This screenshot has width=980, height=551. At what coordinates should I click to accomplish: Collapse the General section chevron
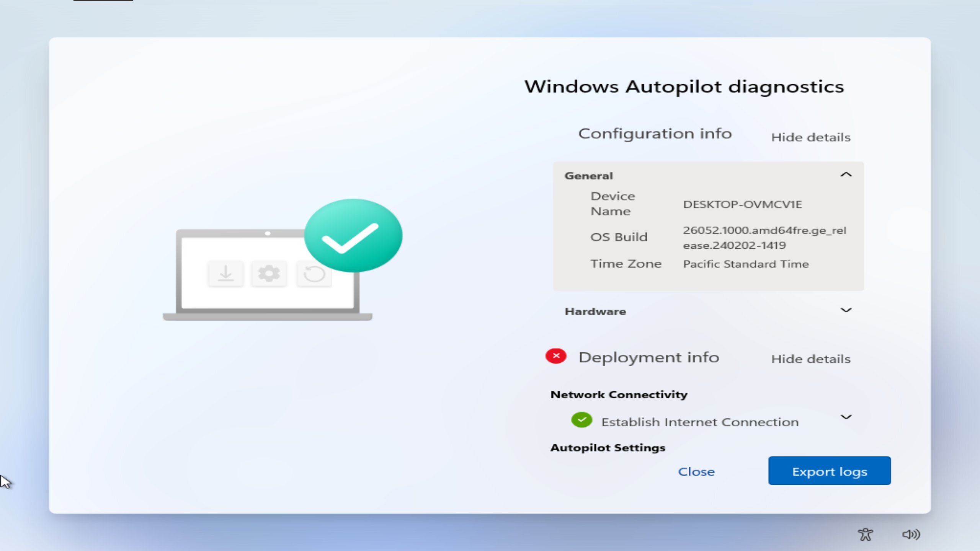point(846,175)
